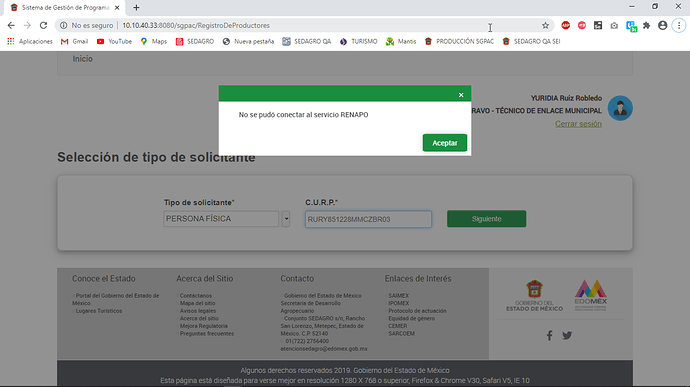Open the Preguntas frecuentes link
690x387 pixels.
tap(207, 334)
